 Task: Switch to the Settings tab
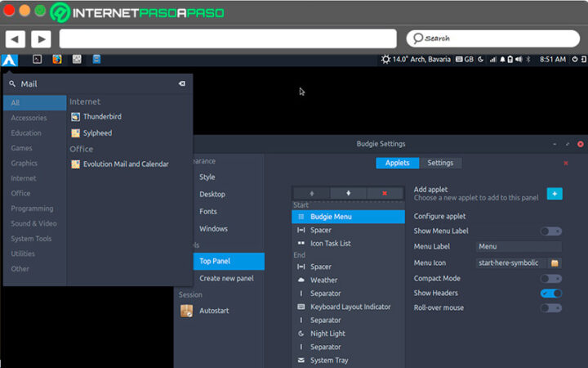pos(440,163)
